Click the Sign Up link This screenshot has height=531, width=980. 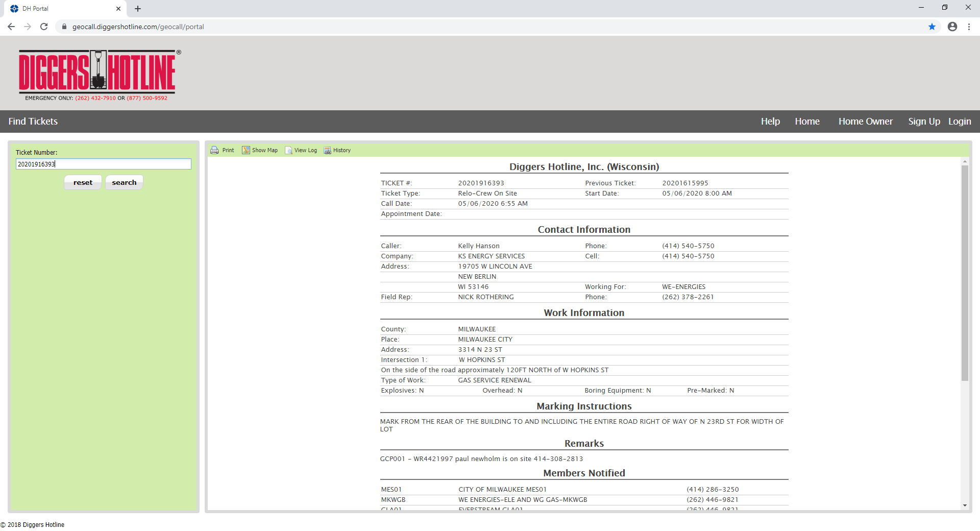pos(924,122)
